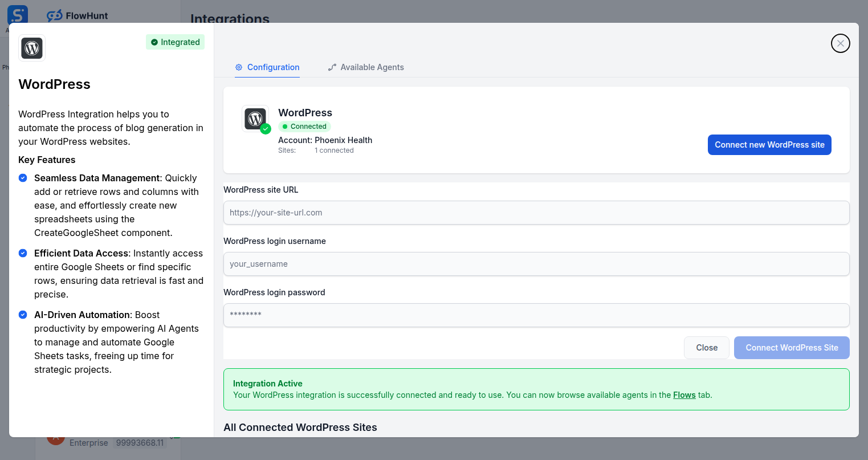
Task: Toggle the check beside AI-Driven Automation
Action: click(x=22, y=315)
